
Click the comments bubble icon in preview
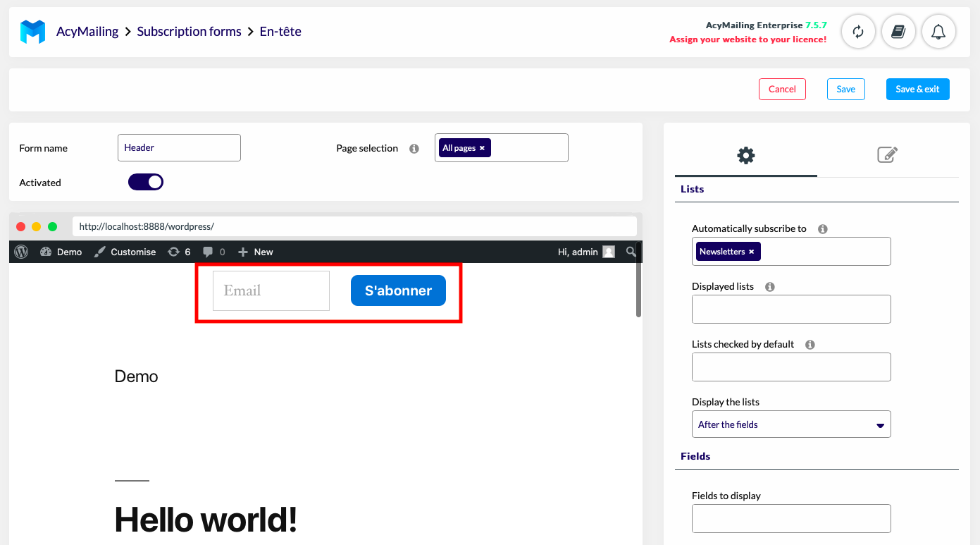coord(208,252)
